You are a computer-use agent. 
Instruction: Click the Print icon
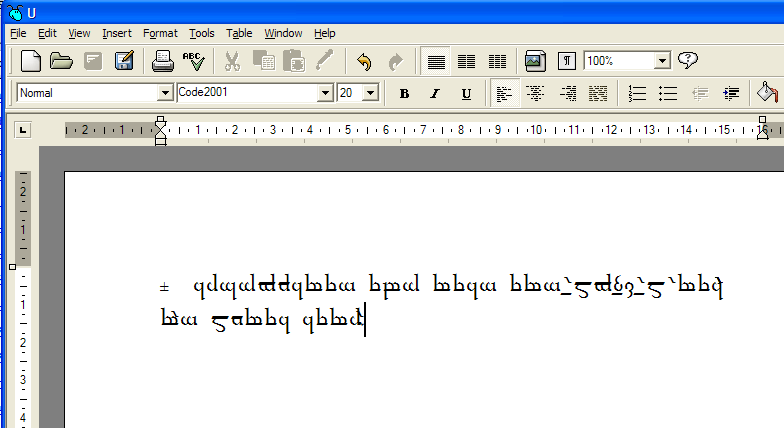point(162,61)
